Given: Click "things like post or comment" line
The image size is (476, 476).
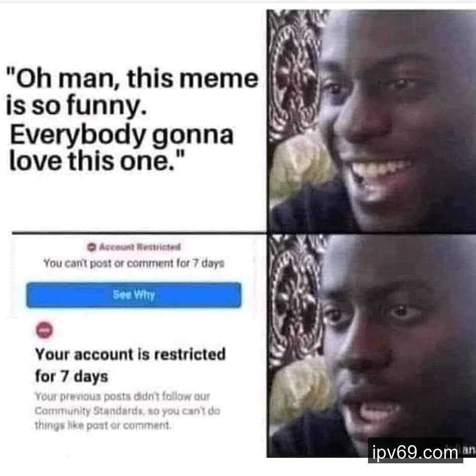Looking at the screenshot, I should [102, 425].
